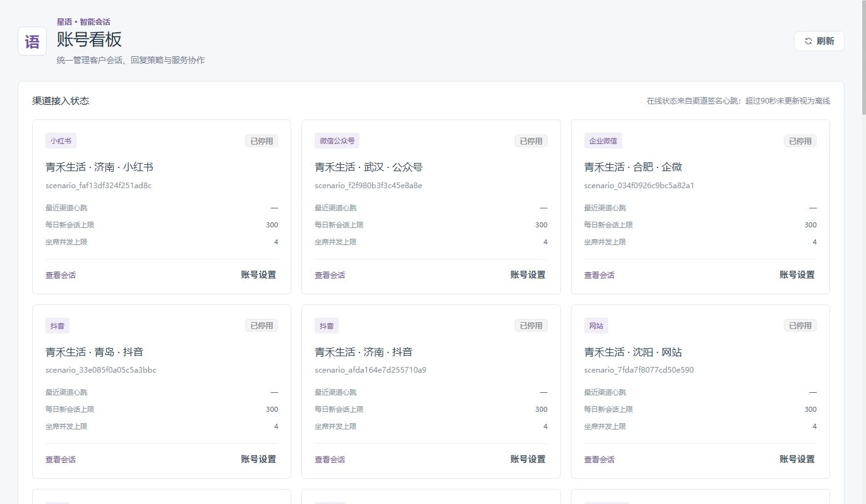Click scenario_034f0926c9bc5a82a1 ID text
866x504 pixels.
(x=639, y=186)
